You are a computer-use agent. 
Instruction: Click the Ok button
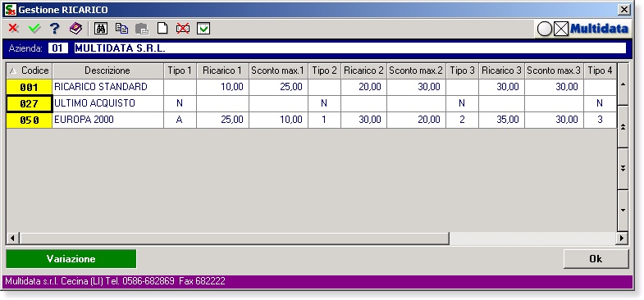tap(596, 258)
